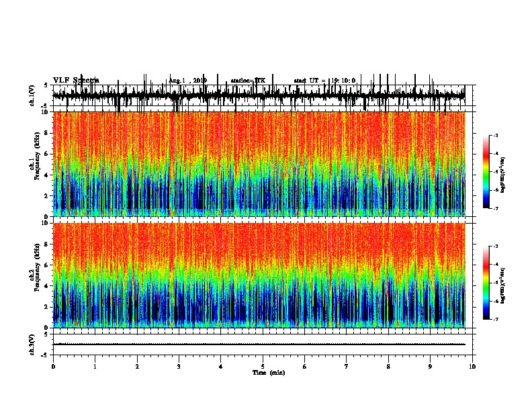Click the ch.2 spectrogram color scale bar
The width and height of the screenshot is (532, 411).
pyautogui.click(x=486, y=283)
